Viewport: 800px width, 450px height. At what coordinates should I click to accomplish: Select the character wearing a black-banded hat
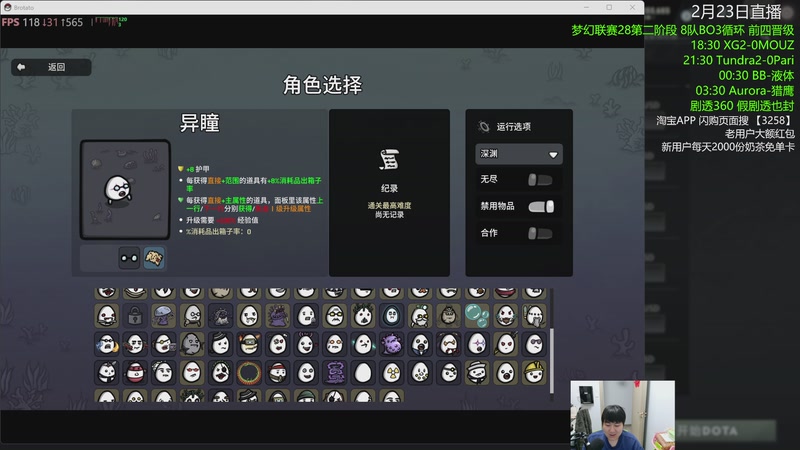pos(220,344)
